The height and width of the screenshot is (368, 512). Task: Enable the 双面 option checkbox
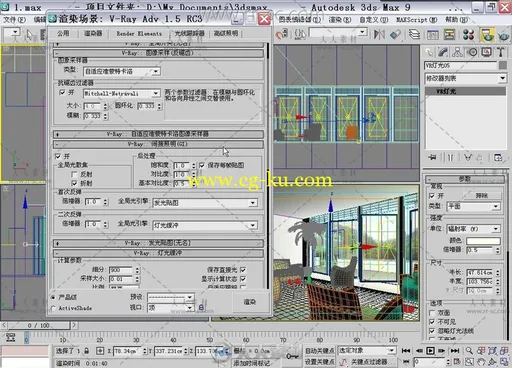[x=432, y=313]
